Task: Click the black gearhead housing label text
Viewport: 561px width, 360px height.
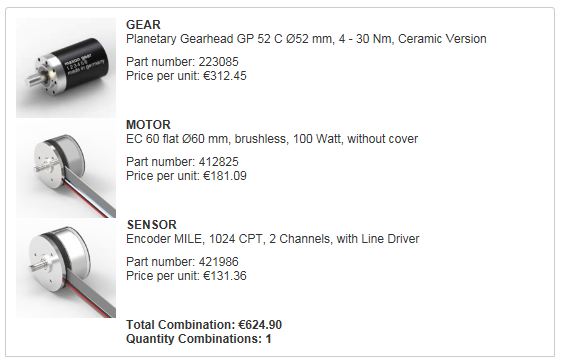Action: (84, 65)
